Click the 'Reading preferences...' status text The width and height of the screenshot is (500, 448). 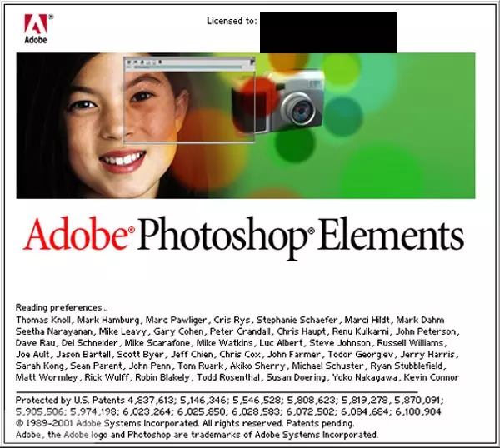pyautogui.click(x=62, y=308)
